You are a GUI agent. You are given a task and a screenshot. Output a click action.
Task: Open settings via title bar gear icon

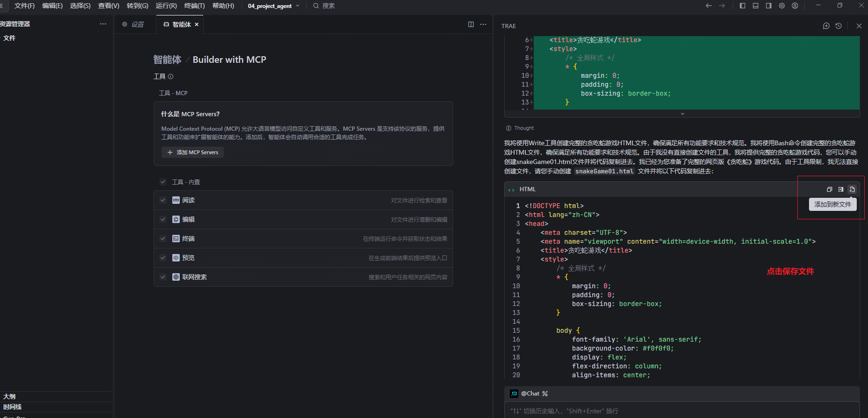782,6
